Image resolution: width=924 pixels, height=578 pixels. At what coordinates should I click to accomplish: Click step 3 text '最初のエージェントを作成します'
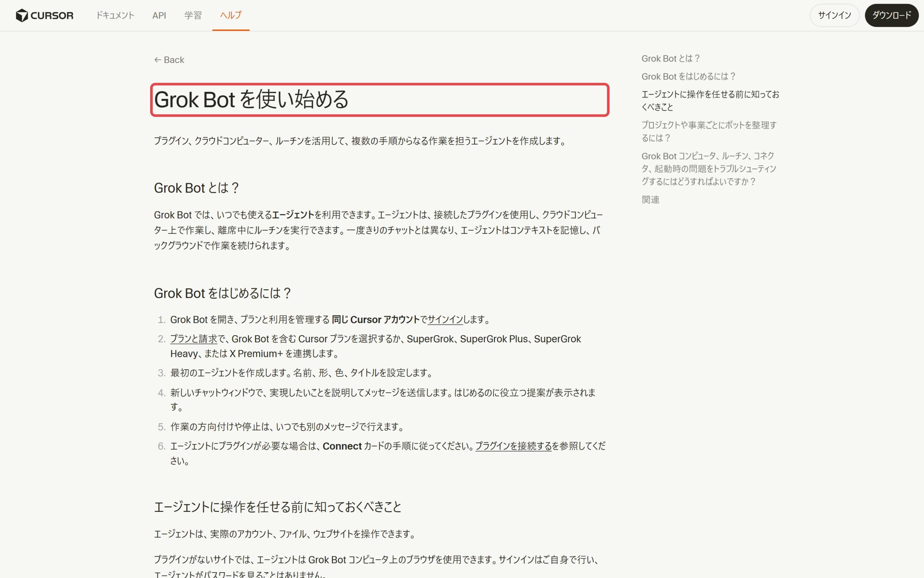pos(302,373)
